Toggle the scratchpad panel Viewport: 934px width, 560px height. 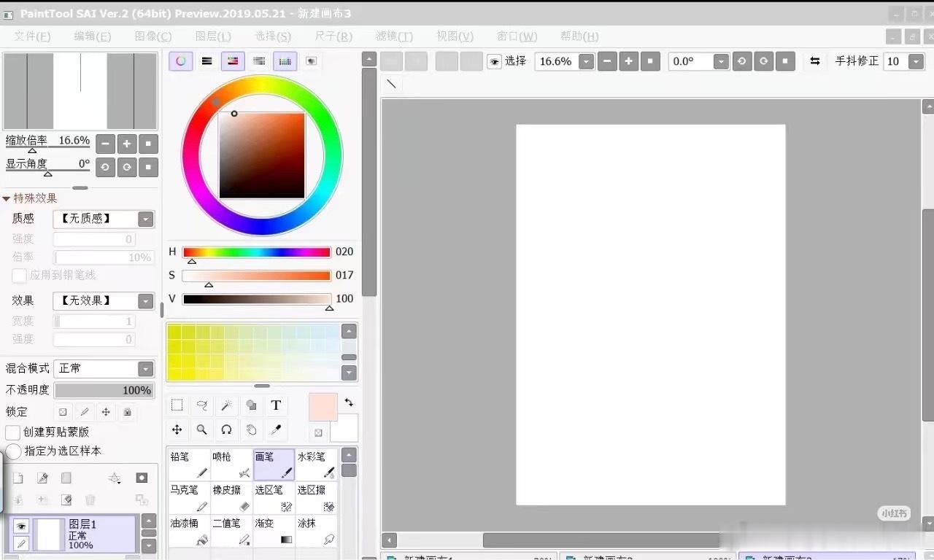(x=311, y=61)
